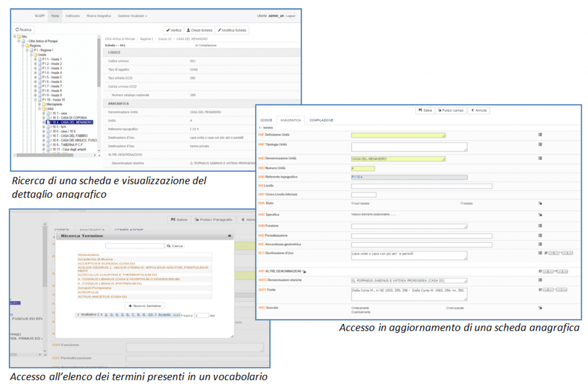
Task: Open page 10 in term pagination
Action: click(x=150, y=315)
